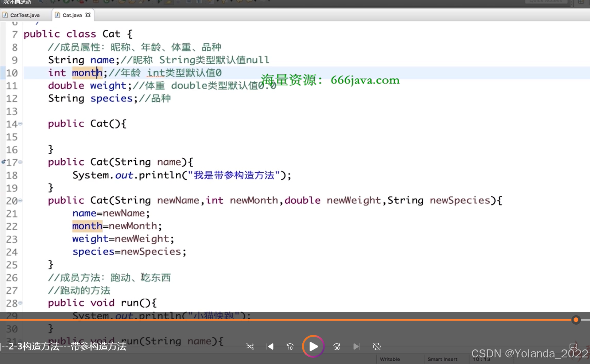Click 'Smart Insert' status bar entry
This screenshot has width=590, height=364.
click(442, 359)
